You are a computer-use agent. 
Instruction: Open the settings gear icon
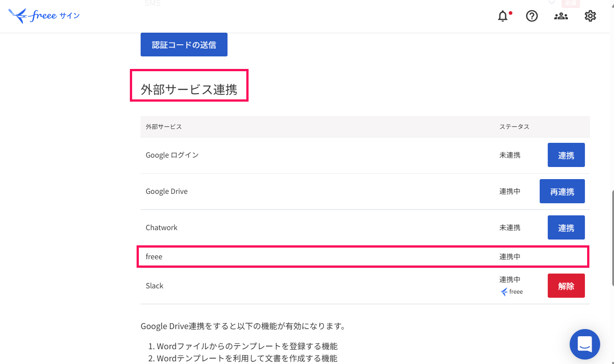[x=590, y=16]
